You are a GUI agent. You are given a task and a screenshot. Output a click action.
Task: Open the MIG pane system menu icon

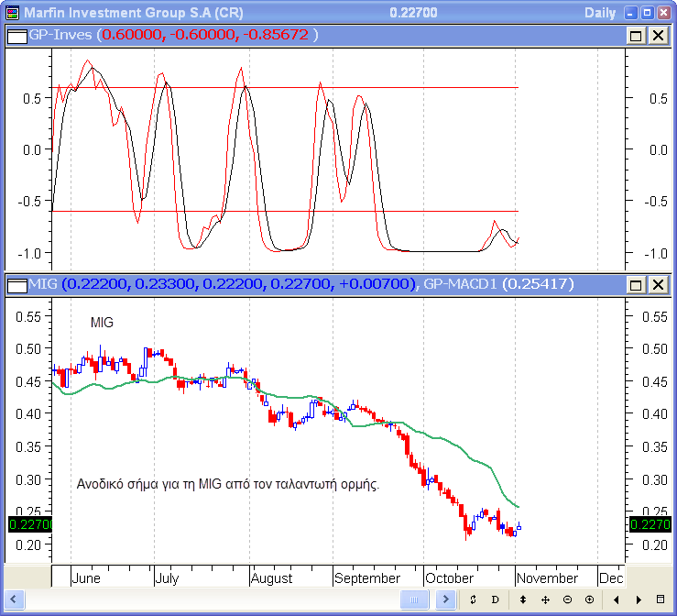pyautogui.click(x=16, y=285)
